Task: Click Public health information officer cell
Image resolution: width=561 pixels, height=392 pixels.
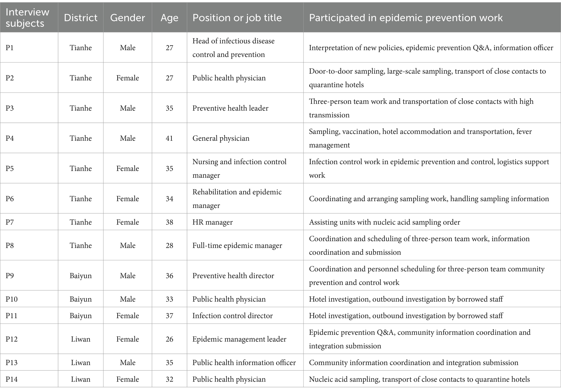Action: point(244,362)
